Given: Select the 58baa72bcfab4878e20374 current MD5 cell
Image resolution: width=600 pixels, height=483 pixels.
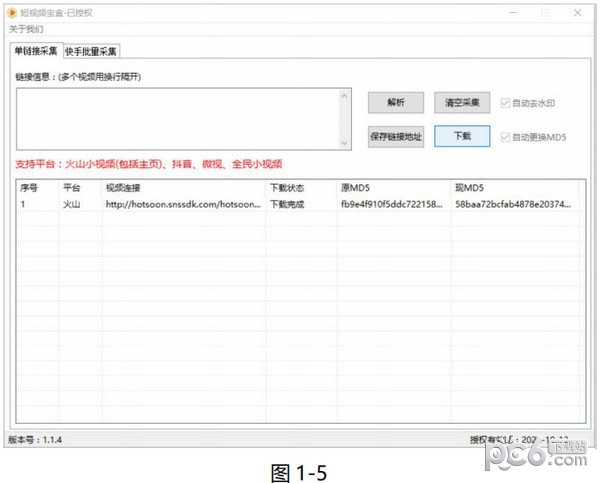Looking at the screenshot, I should [x=513, y=204].
